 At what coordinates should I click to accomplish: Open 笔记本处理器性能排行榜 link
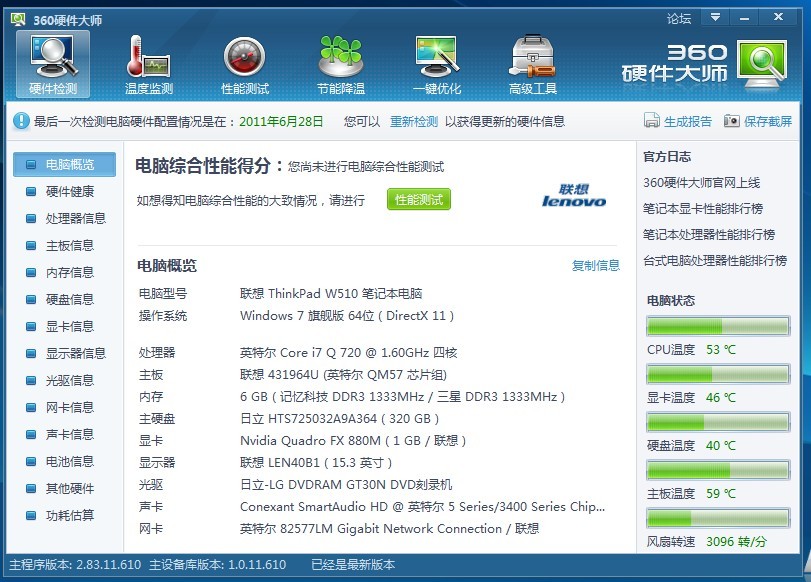709,234
